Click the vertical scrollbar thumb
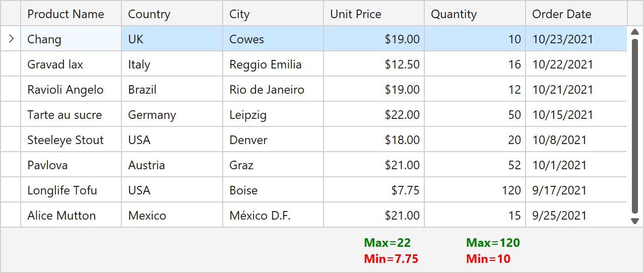Screen dimensions: 644x273 (635, 126)
